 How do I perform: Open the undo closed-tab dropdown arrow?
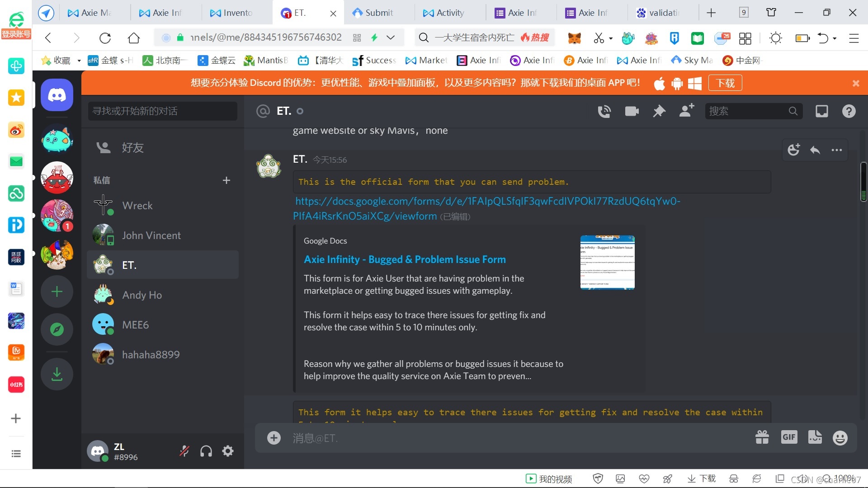click(x=835, y=38)
